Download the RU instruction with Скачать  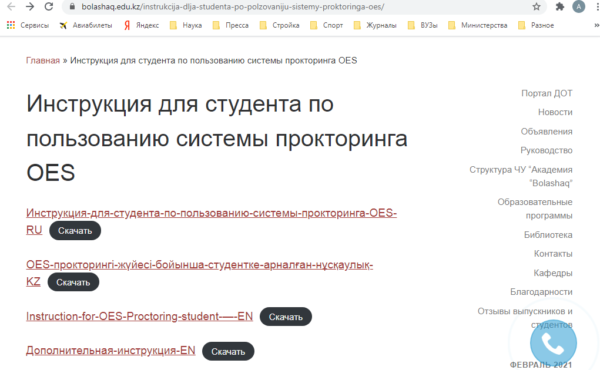pyautogui.click(x=75, y=231)
